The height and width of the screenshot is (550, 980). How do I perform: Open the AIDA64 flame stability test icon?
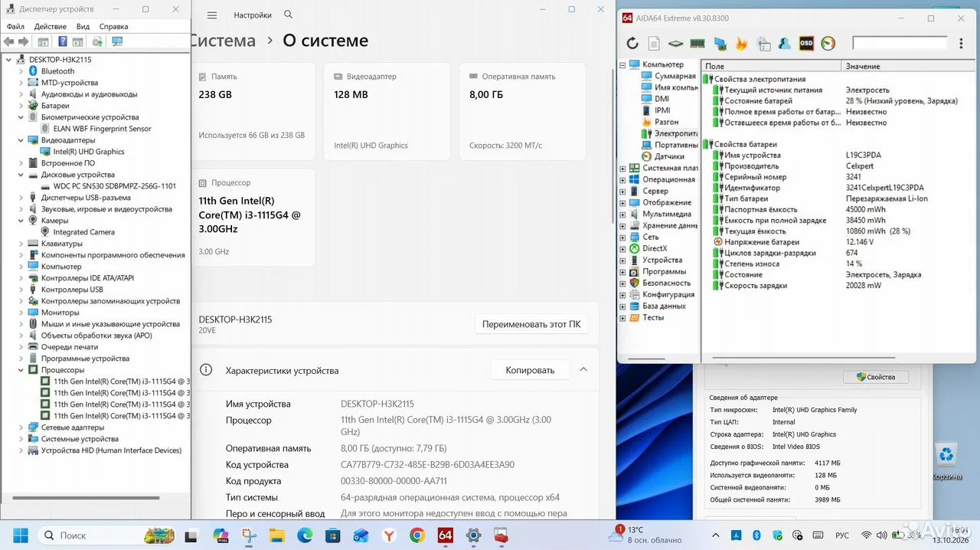click(x=741, y=44)
